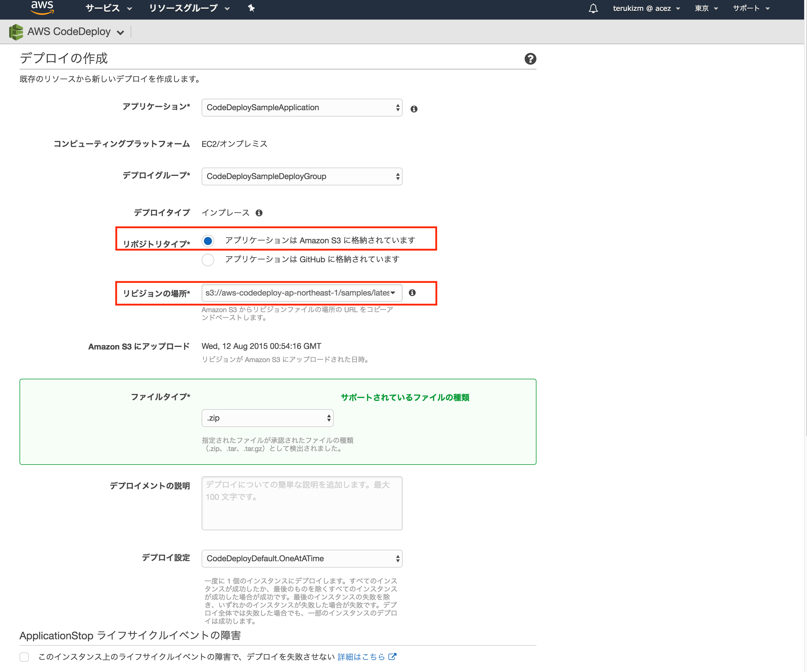Viewport: 807px width, 672px height.
Task: Enable the lifecycle event failure checkbox
Action: [24, 657]
